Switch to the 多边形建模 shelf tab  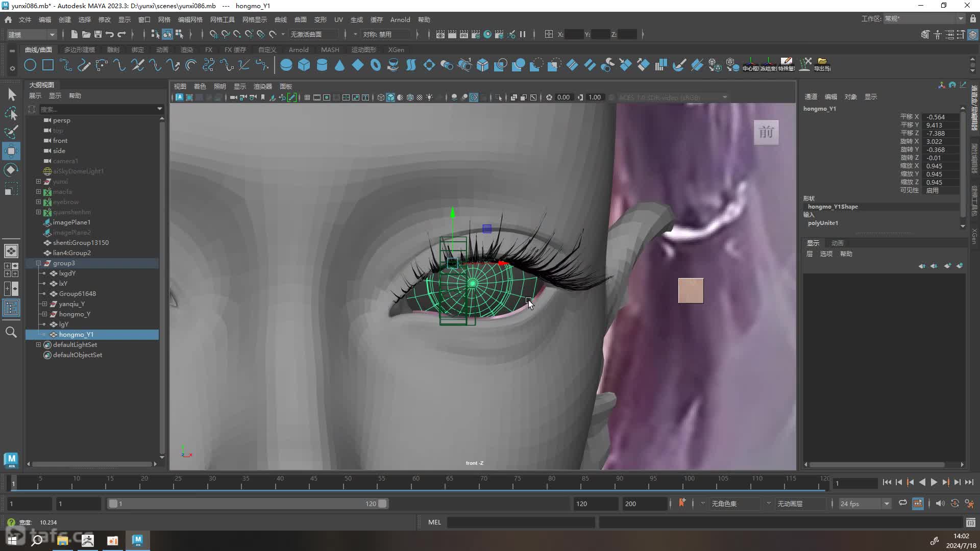(x=80, y=49)
